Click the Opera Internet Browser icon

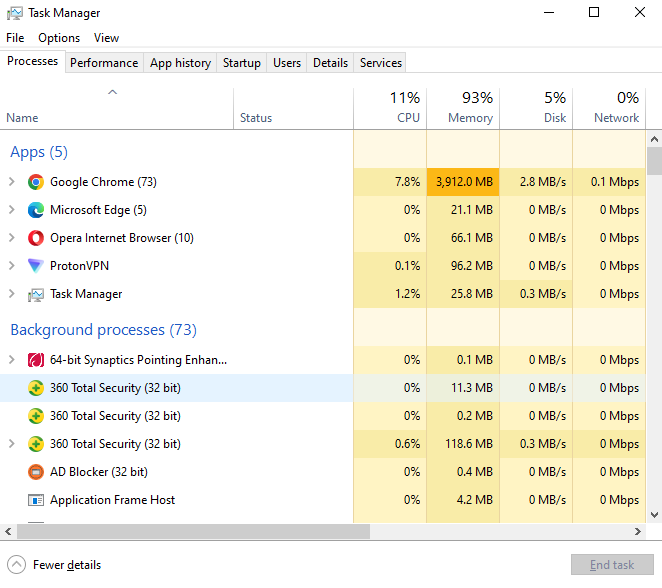(x=36, y=238)
